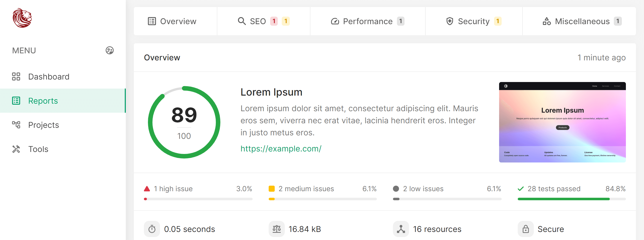
Task: Click the 89 score circular gauge
Action: pyautogui.click(x=184, y=122)
